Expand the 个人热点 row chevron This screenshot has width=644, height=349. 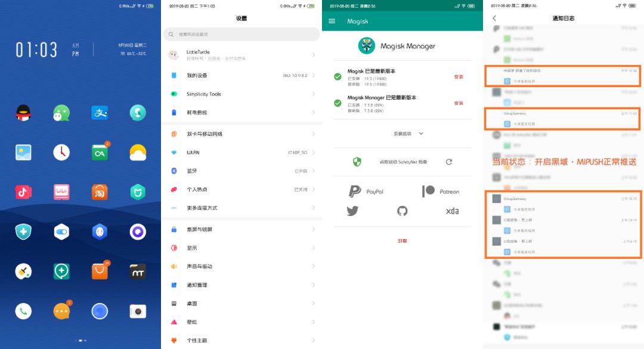(314, 190)
